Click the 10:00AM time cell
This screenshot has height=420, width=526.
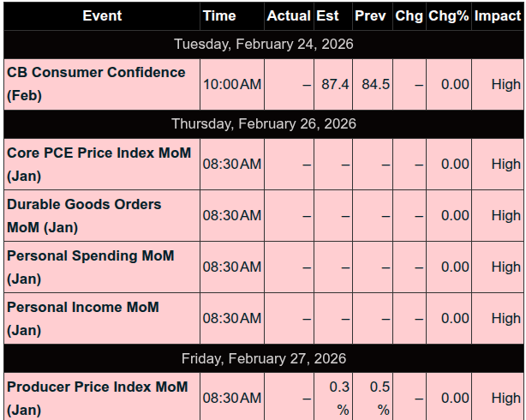[x=231, y=84]
